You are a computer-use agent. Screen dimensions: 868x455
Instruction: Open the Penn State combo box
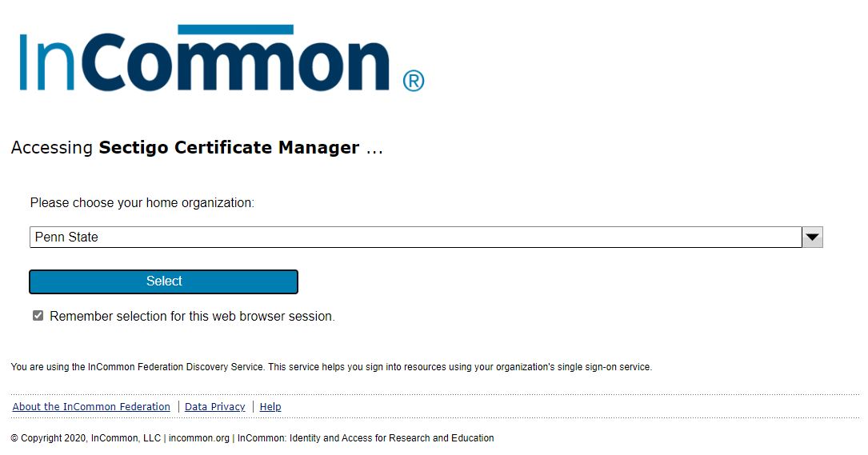(x=426, y=237)
